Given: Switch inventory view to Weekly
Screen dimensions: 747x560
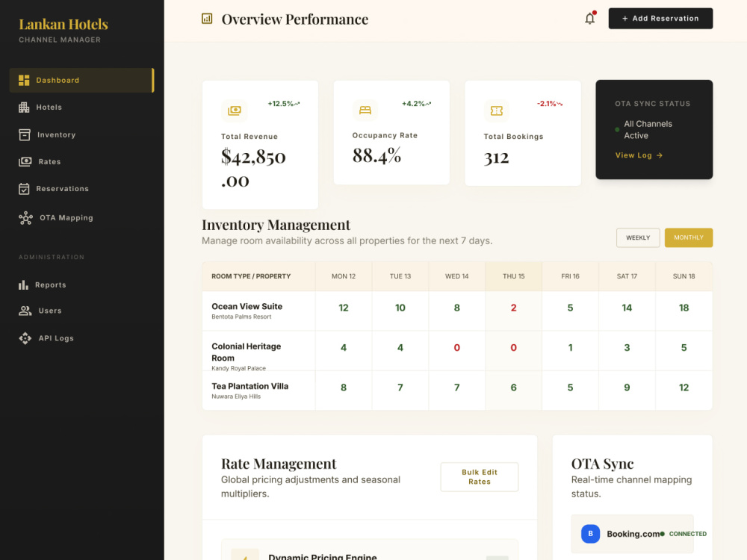Looking at the screenshot, I should [638, 237].
